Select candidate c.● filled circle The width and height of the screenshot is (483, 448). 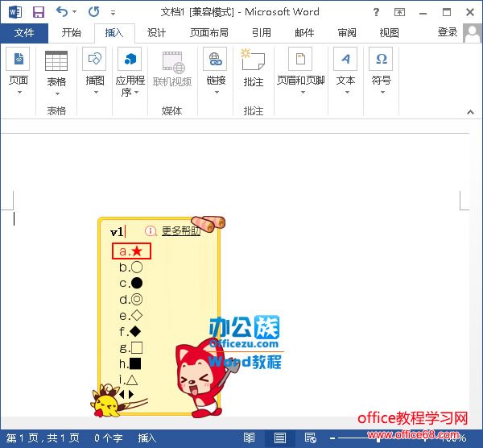pos(131,283)
